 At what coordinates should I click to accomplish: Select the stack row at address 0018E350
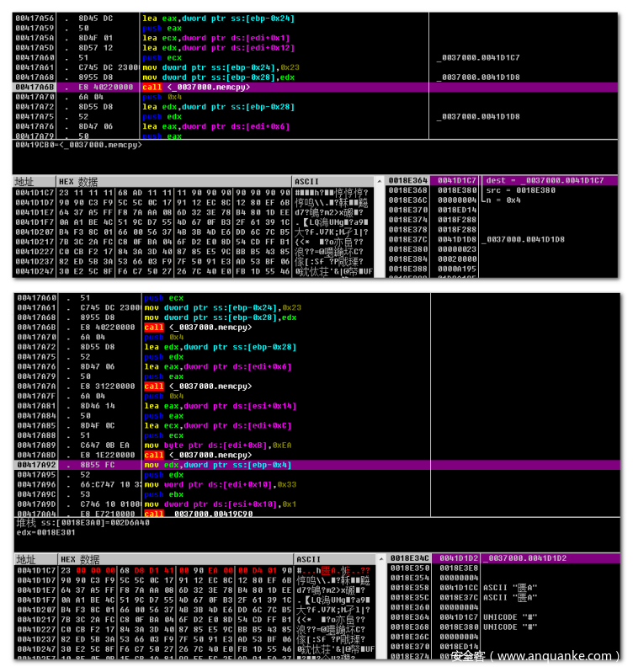tap(505, 568)
